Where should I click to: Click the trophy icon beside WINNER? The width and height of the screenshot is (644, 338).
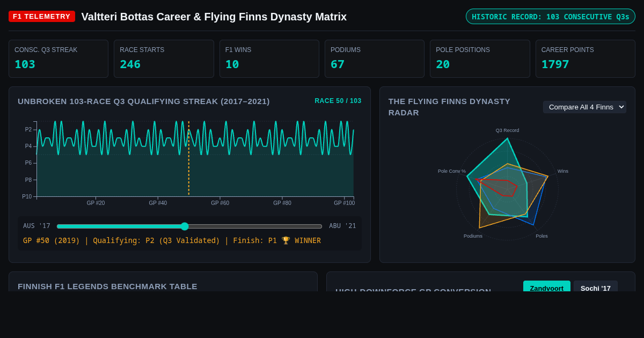286,240
